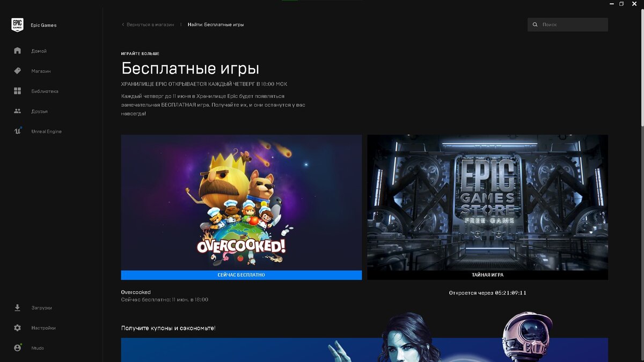Click the Ntudo user avatar icon
Viewport: 644px width, 362px height.
pos(17,348)
